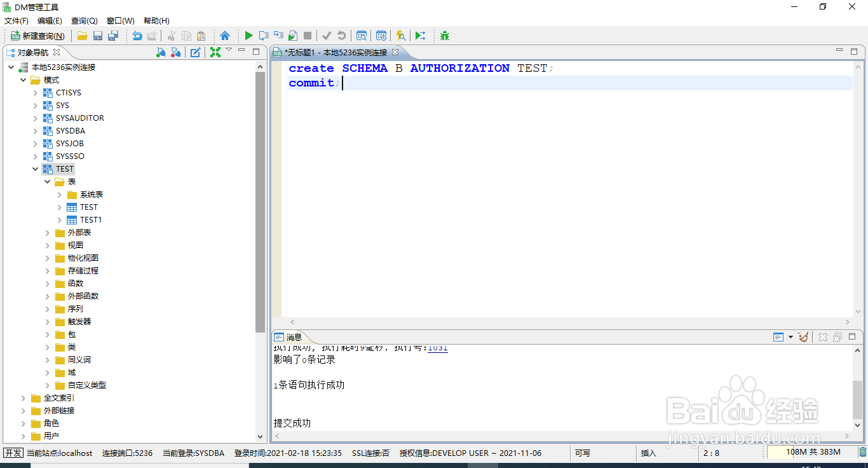Select the 消息 panel tab

[x=288, y=337]
